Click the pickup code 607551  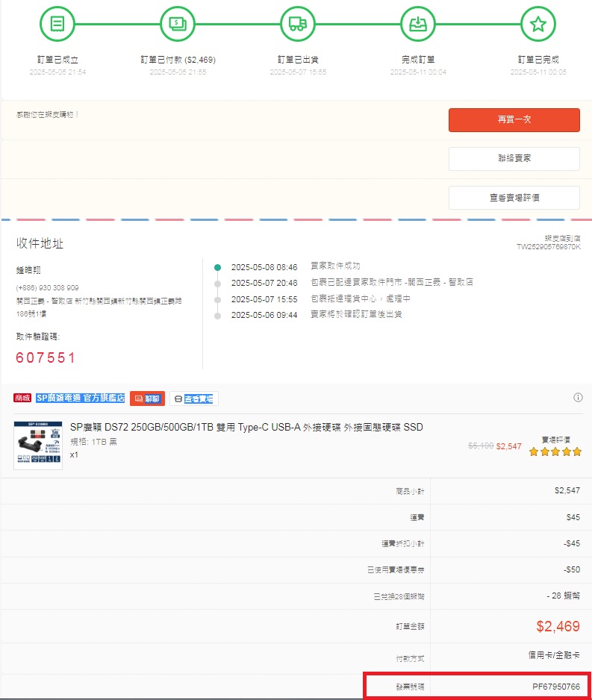pos(46,358)
